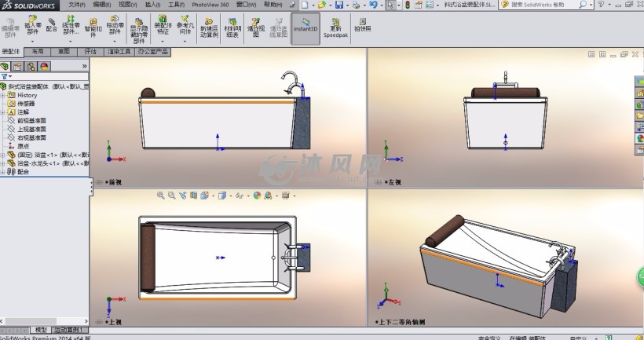Click the Save disk icon
The width and height of the screenshot is (644, 340).
coord(338,5)
